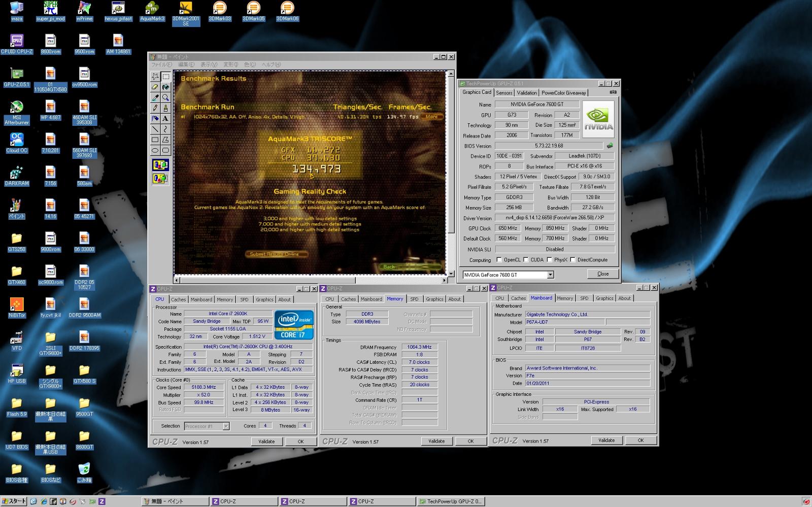Select the Pencil tool in Paint
This screenshot has height=507, width=812.
pyautogui.click(x=155, y=108)
